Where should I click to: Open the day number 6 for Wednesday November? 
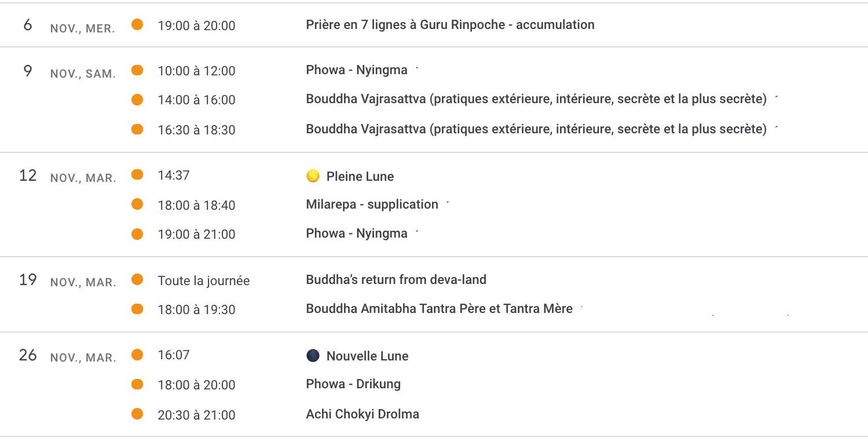click(x=28, y=25)
